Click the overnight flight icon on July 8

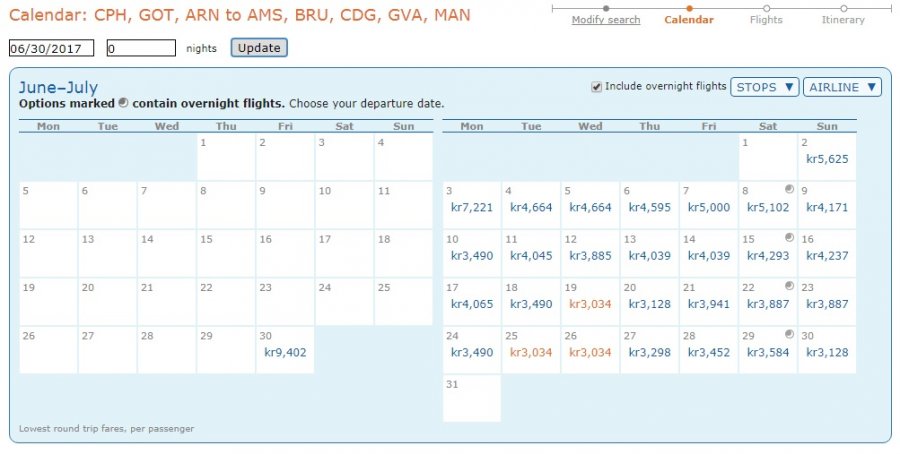coord(789,188)
